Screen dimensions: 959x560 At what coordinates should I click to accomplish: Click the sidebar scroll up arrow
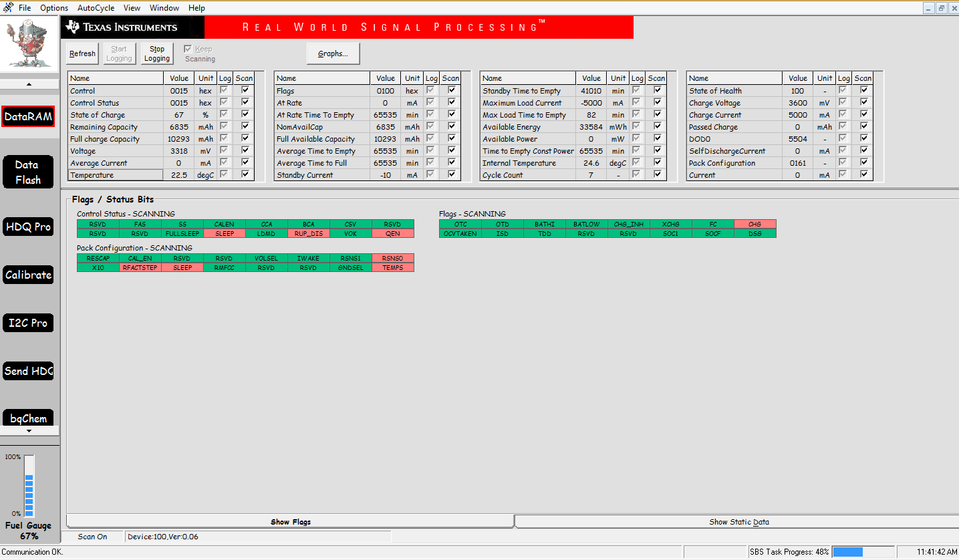point(29,84)
